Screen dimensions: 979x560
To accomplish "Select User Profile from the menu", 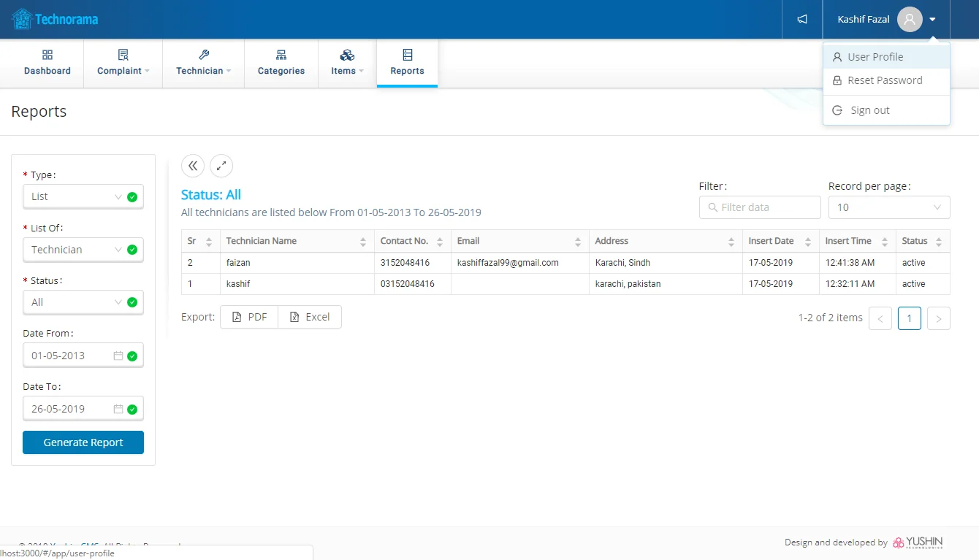I will pyautogui.click(x=875, y=57).
